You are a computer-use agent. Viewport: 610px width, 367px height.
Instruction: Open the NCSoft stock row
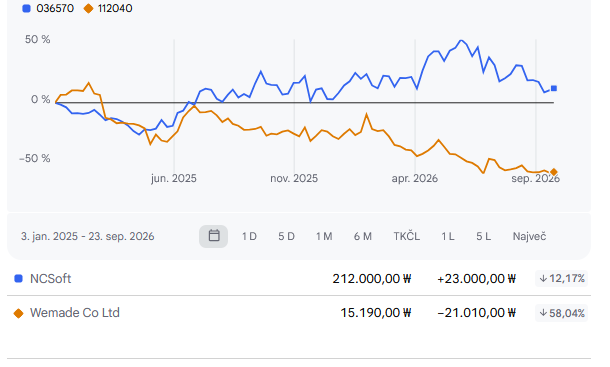299,279
